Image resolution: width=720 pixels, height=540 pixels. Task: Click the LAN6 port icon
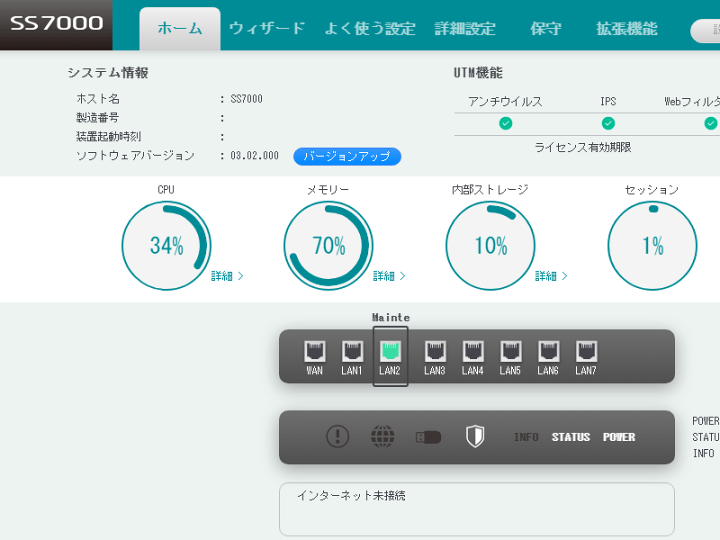pyautogui.click(x=548, y=352)
